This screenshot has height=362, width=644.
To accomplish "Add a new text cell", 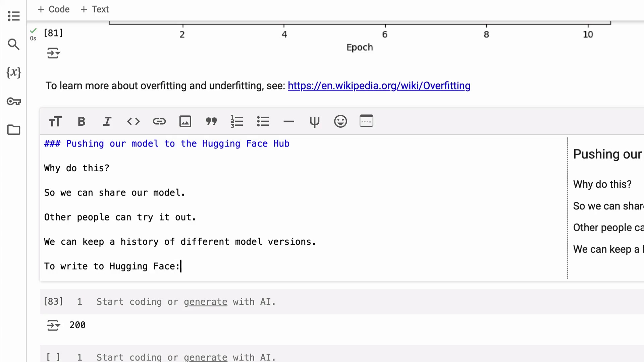I will (x=95, y=9).
